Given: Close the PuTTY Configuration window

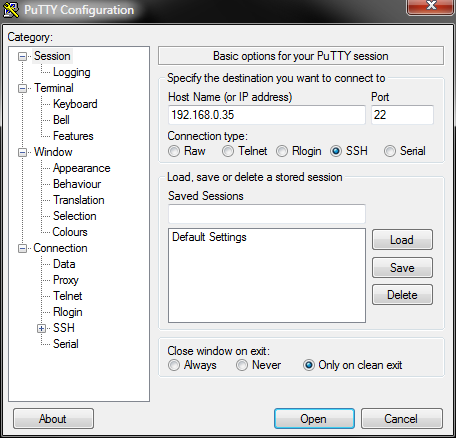Looking at the screenshot, I should 431,6.
